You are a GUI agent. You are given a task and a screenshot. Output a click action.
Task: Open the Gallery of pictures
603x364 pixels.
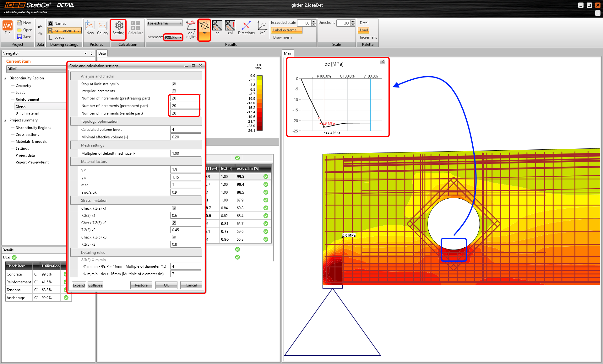click(102, 28)
